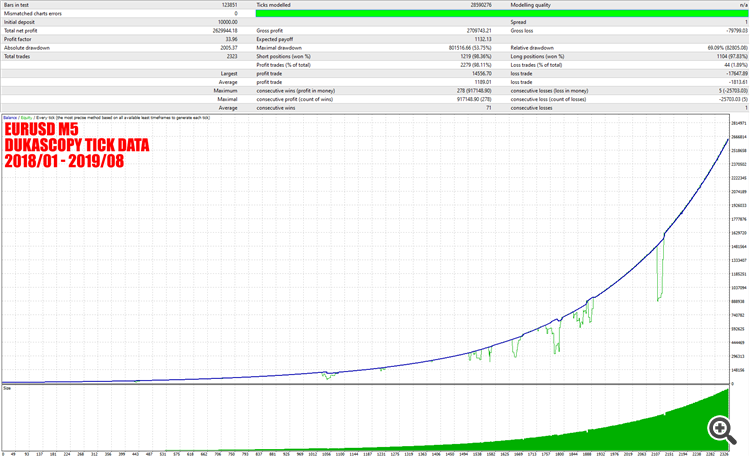Image resolution: width=750 pixels, height=457 pixels.
Task: Click 'Profit trades (% of total)' label
Action: [284, 65]
